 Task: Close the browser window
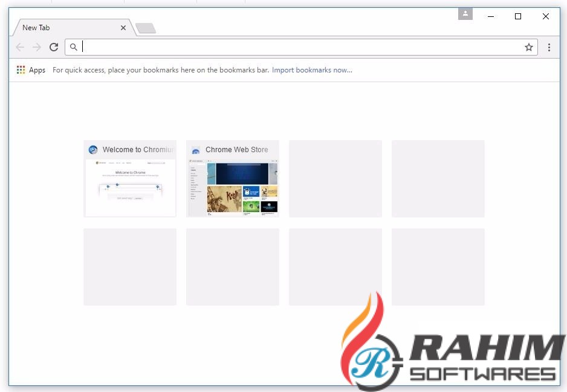point(546,16)
